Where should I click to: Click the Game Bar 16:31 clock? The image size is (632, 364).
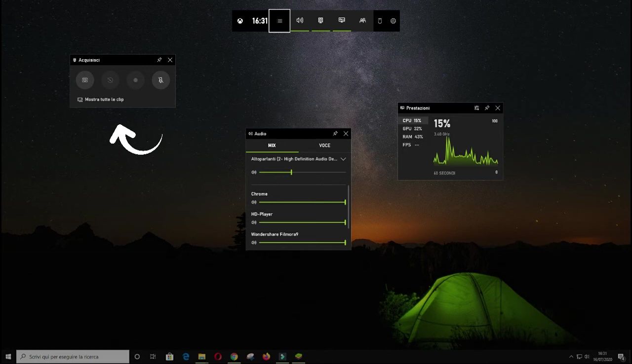pyautogui.click(x=260, y=21)
